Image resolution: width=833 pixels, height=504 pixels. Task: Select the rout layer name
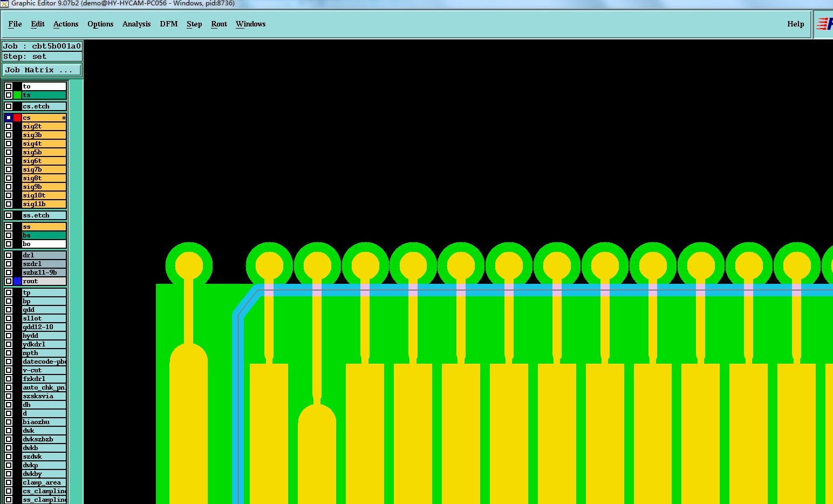[44, 281]
